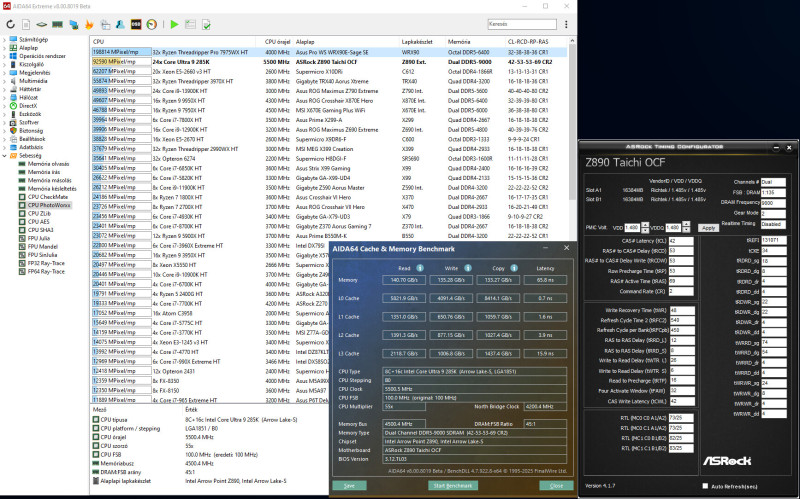Select CPU CheckMate benchmark in tree
This screenshot has width=800, height=499.
pyautogui.click(x=47, y=196)
